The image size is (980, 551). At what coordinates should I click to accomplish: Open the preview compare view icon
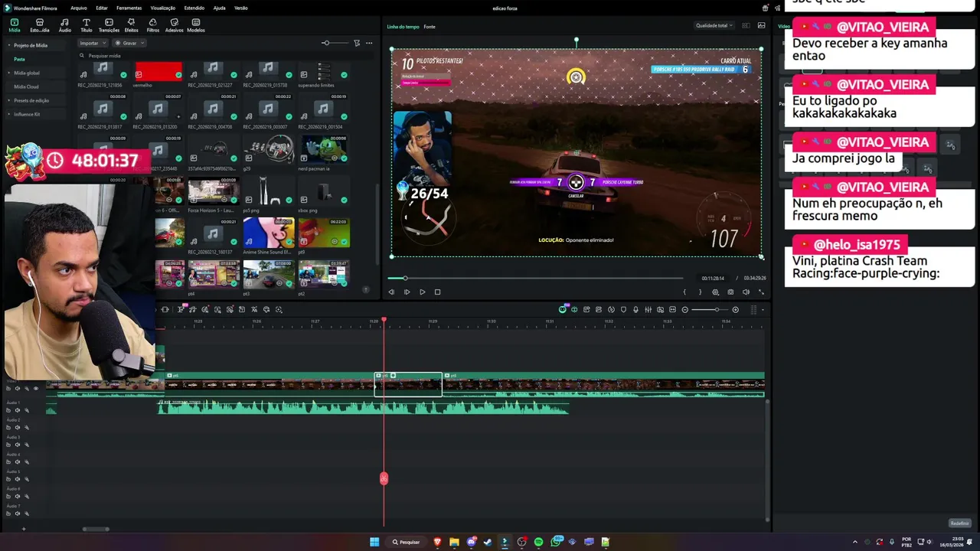[x=746, y=25]
